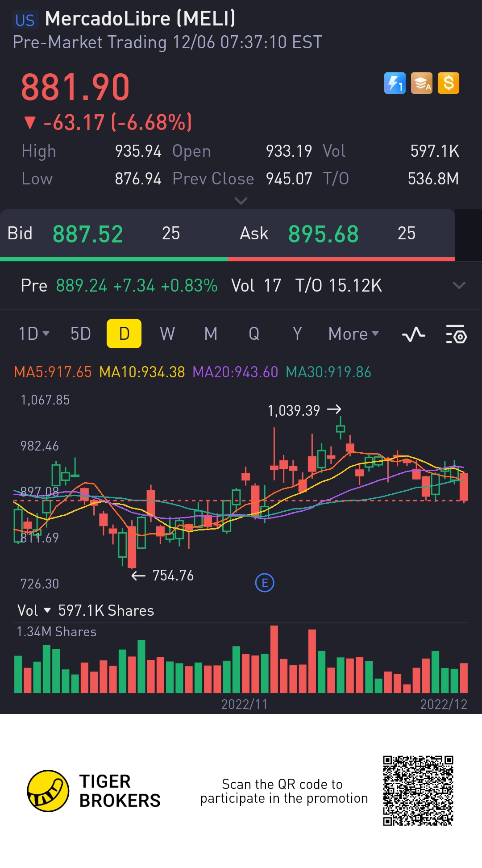Open chart display settings icon
This screenshot has width=482, height=868.
(x=456, y=334)
